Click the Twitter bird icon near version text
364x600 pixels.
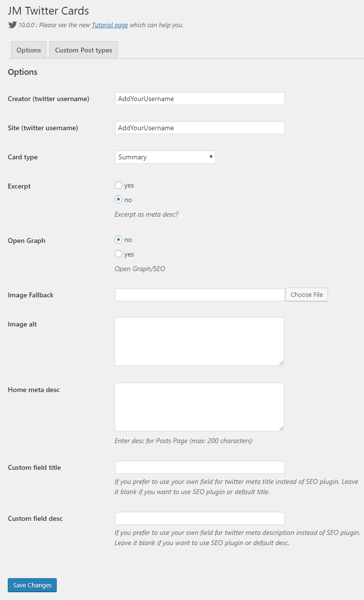tap(12, 25)
